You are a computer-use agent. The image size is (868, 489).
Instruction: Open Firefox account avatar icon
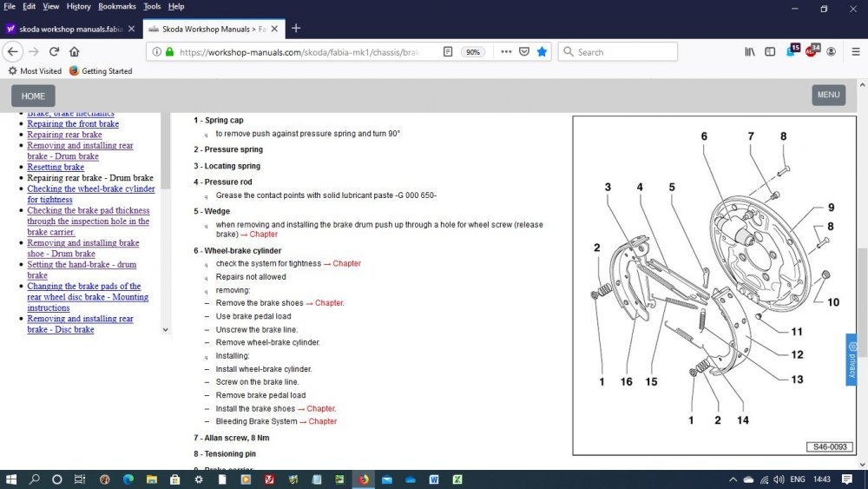(x=831, y=51)
